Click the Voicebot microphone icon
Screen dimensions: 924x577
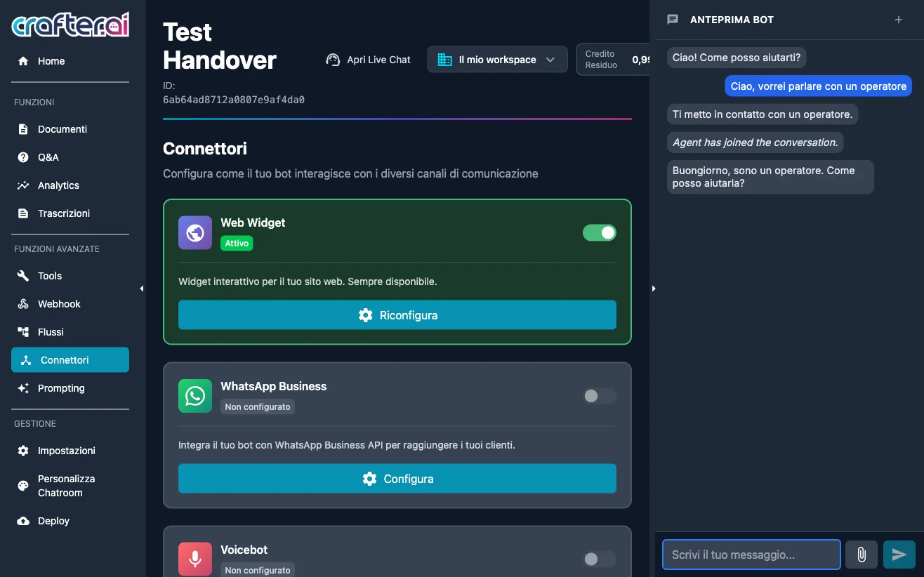click(x=195, y=559)
